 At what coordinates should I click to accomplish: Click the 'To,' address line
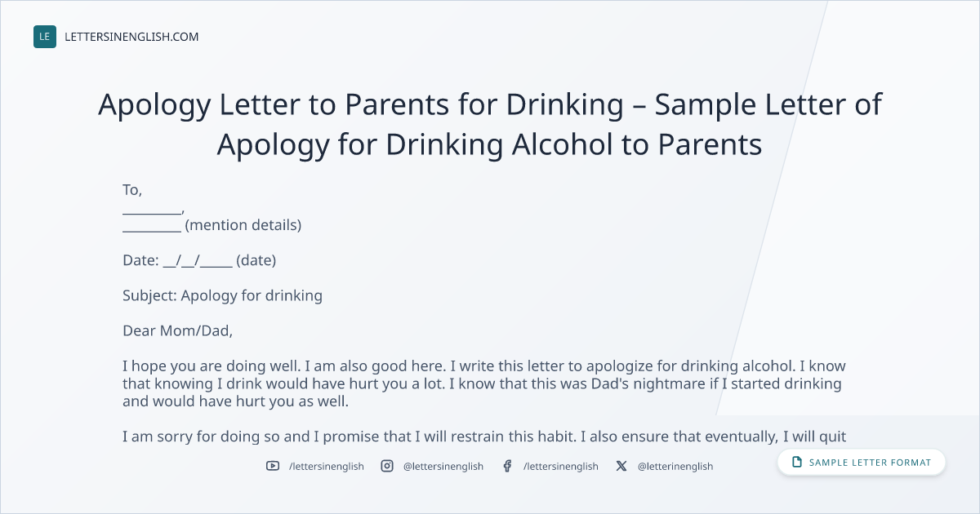point(132,190)
